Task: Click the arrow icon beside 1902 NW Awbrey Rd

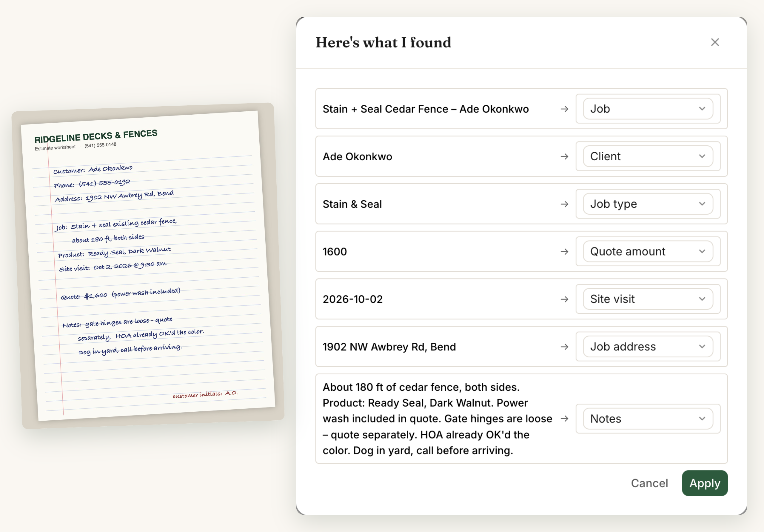Action: [x=564, y=347]
